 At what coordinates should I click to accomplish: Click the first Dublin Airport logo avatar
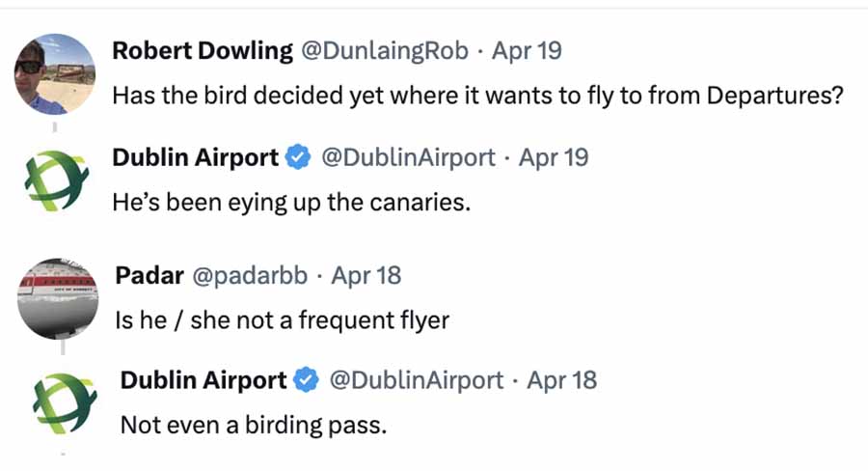(57, 180)
